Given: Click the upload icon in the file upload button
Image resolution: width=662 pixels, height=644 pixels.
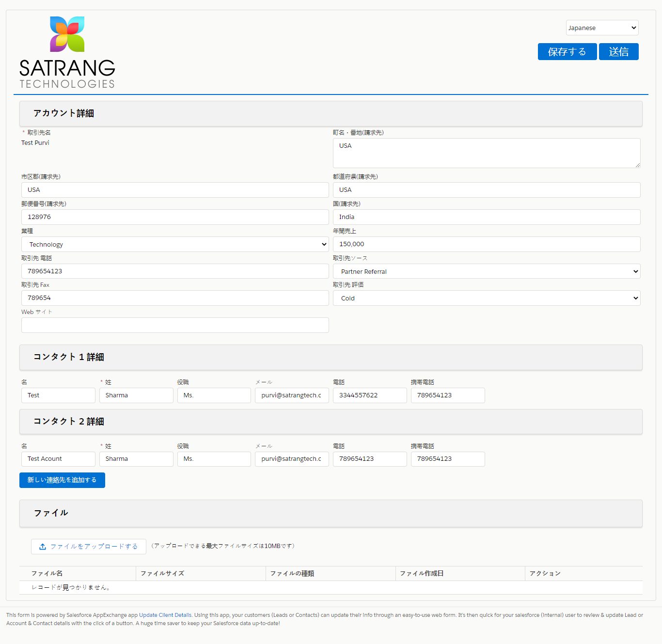Looking at the screenshot, I should click(x=43, y=546).
